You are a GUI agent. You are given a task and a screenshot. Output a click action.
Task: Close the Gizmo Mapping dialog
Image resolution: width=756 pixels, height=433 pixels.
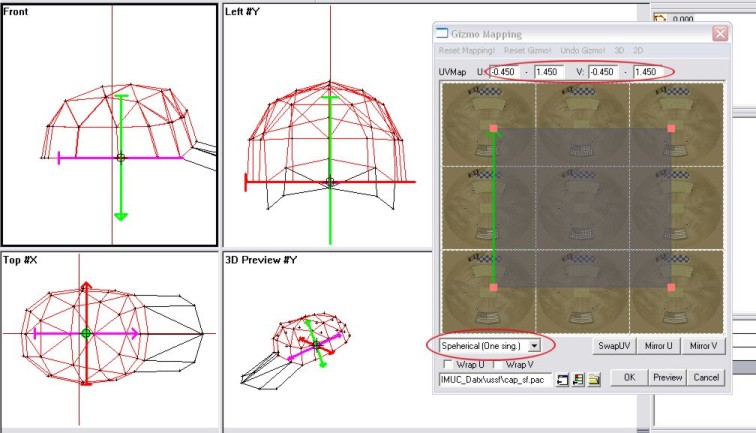pos(718,33)
